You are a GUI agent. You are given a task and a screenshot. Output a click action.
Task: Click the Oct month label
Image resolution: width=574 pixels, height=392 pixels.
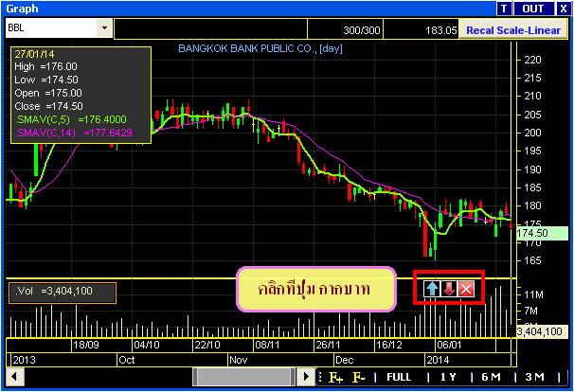pos(127,360)
